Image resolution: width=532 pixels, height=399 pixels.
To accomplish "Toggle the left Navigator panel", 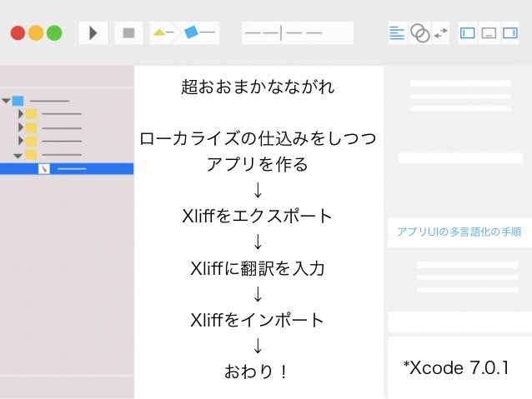I will coord(467,32).
